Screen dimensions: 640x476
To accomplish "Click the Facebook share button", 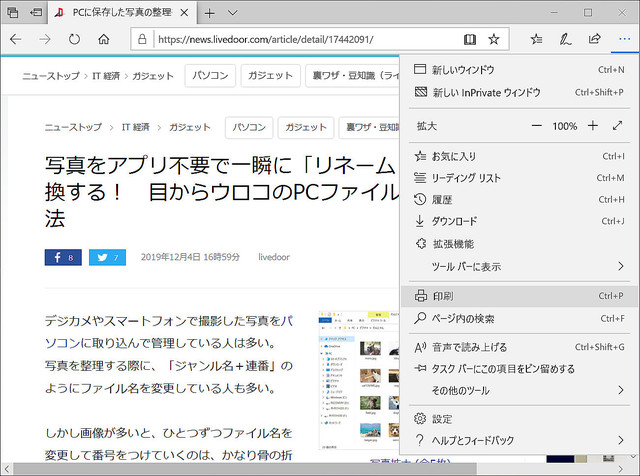I will 63,257.
